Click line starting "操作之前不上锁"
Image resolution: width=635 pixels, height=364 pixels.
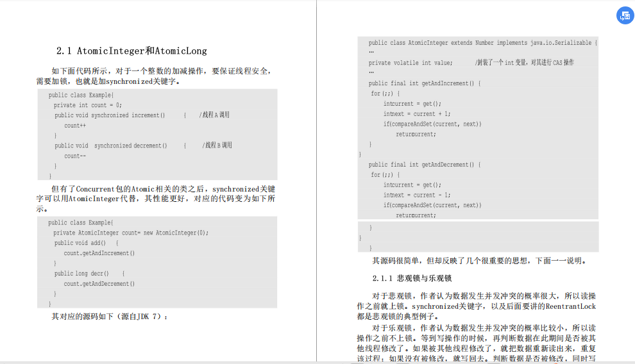pos(476,338)
